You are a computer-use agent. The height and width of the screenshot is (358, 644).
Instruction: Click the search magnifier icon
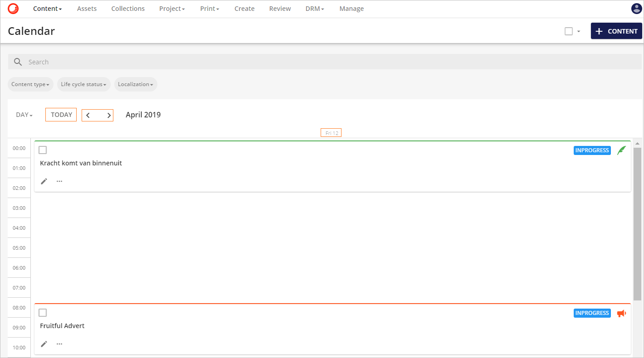tap(18, 61)
